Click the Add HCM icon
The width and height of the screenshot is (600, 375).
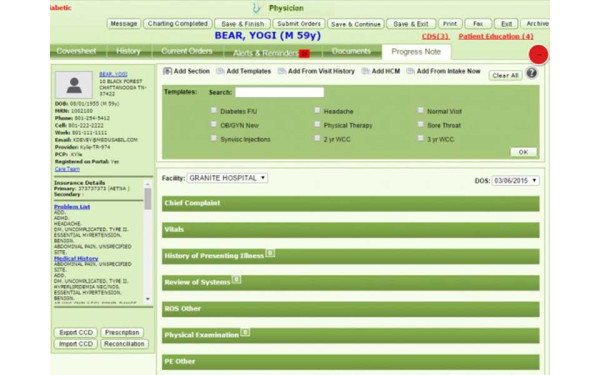pos(365,71)
